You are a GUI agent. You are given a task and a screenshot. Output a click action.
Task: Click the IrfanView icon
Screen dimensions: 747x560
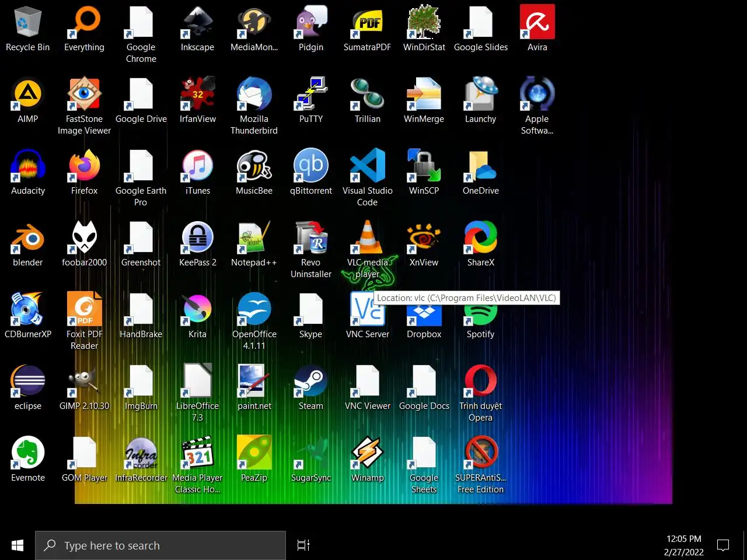(197, 94)
